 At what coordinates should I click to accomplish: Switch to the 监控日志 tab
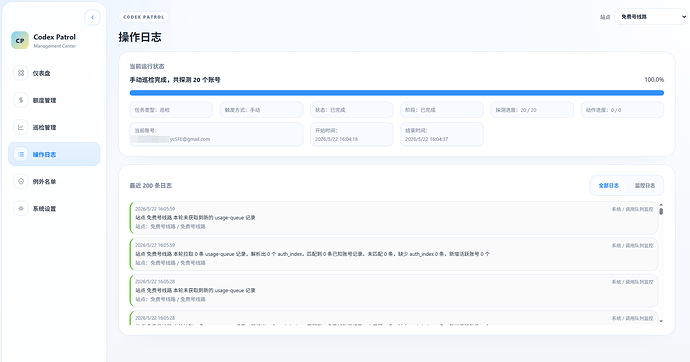point(645,186)
